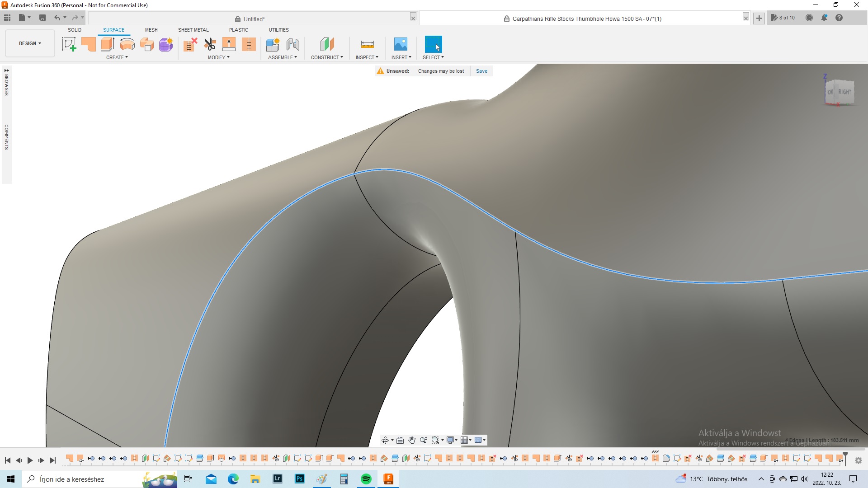This screenshot has width=868, height=488.
Task: Open the notifications bell icon
Action: 824,18
